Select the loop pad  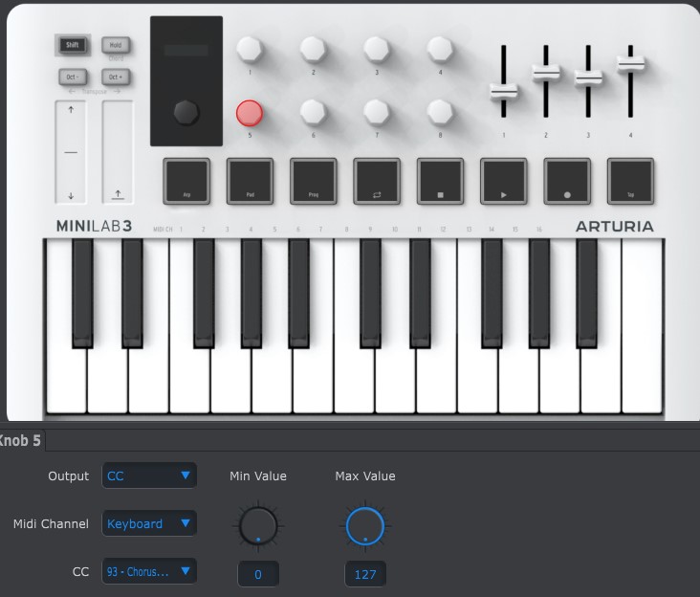(x=377, y=181)
